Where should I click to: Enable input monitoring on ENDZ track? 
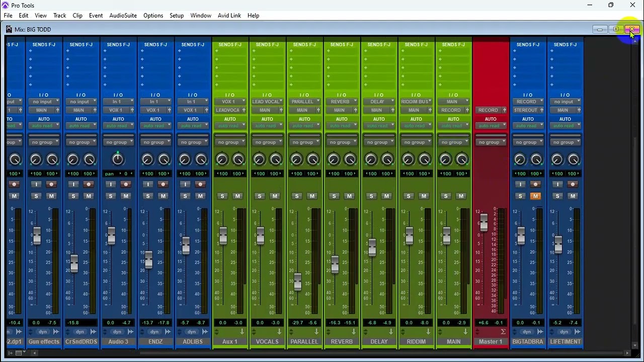148,185
